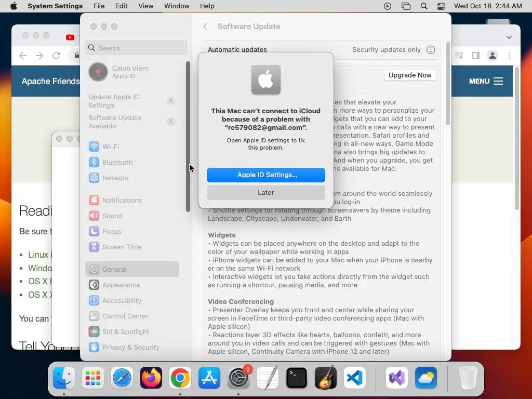Click the Upgrade Now button
Image resolution: width=532 pixels, height=399 pixels.
(410, 75)
